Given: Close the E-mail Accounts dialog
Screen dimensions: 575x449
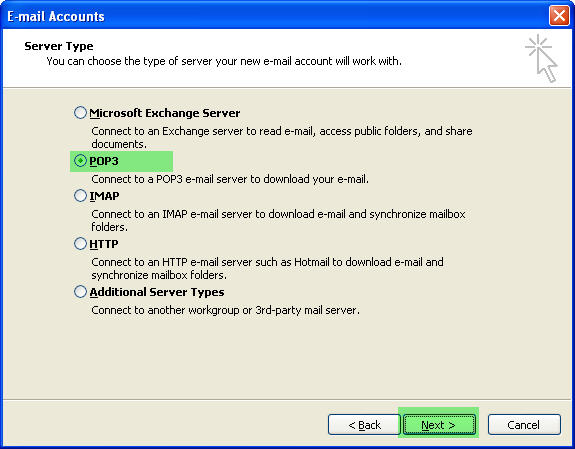Looking at the screenshot, I should (x=559, y=16).
